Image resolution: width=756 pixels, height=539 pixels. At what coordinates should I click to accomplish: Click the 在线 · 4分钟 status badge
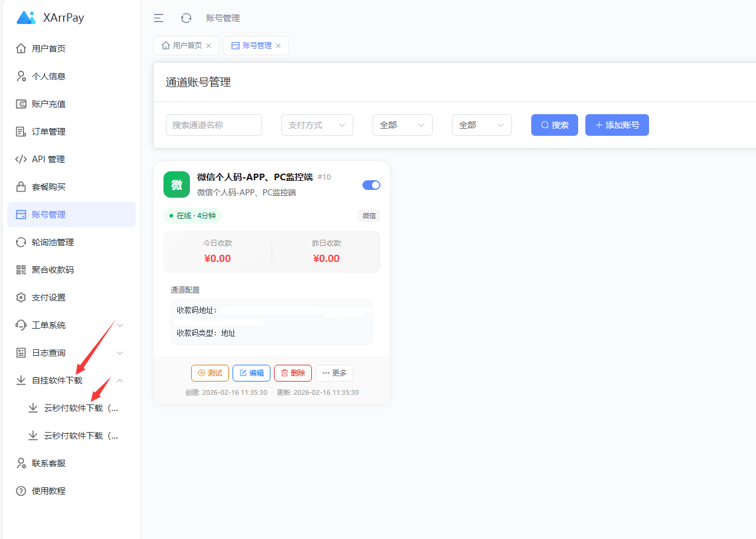click(192, 216)
